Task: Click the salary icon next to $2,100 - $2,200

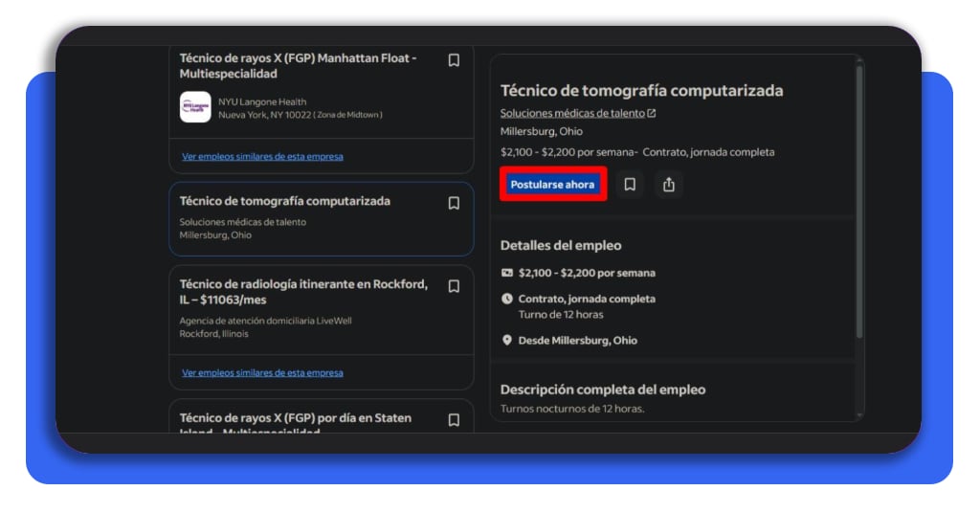Action: tap(507, 273)
